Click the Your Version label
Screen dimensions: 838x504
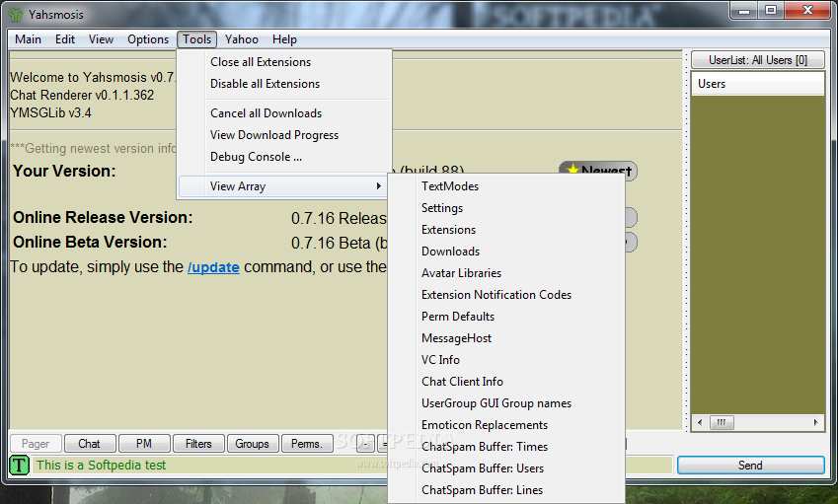tap(64, 171)
